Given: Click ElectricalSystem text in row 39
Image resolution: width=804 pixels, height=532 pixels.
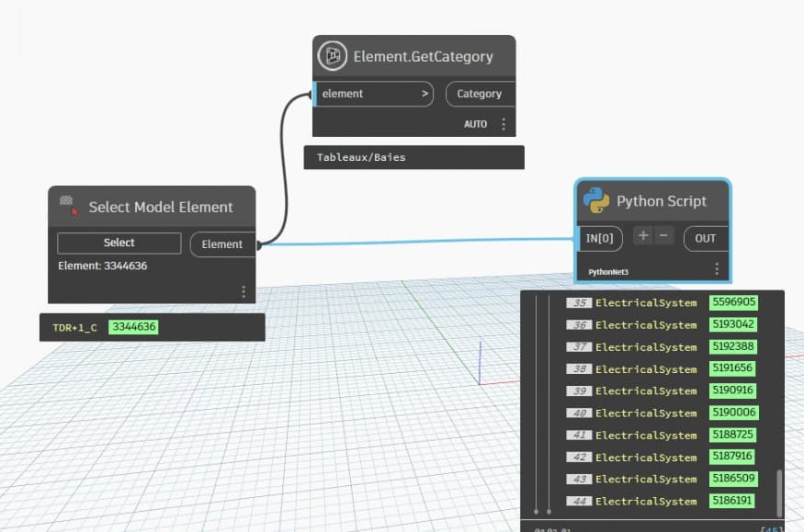Looking at the screenshot, I should [646, 391].
